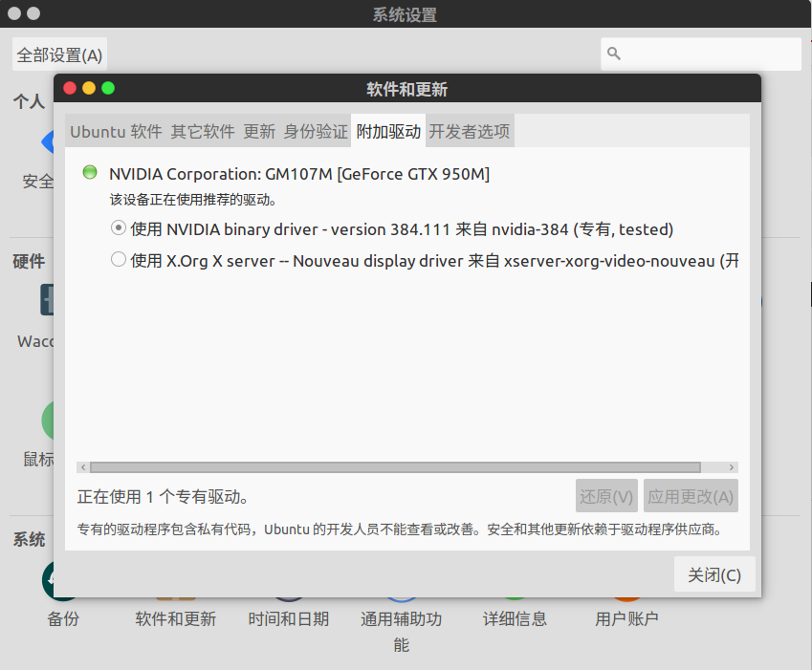Viewport: 812px width, 670px height.
Task: Open 通用辅助功能 in System Settings
Action: point(402,631)
